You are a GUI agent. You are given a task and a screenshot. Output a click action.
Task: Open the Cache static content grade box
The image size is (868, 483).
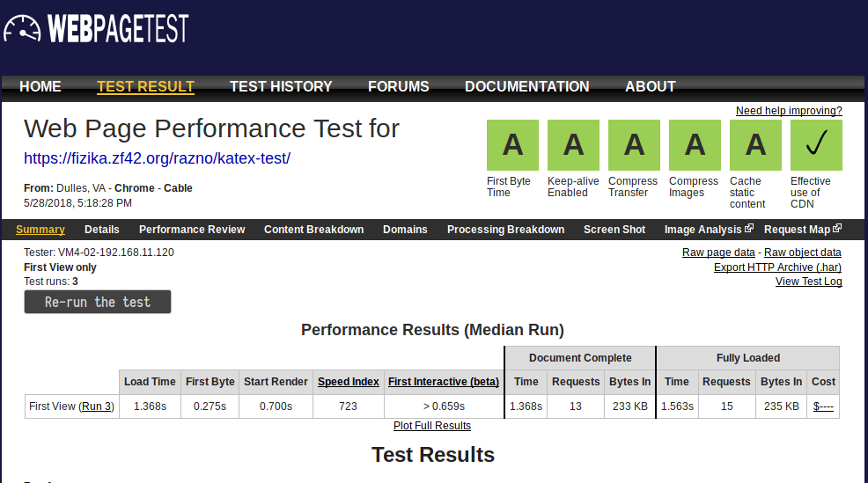pos(755,145)
